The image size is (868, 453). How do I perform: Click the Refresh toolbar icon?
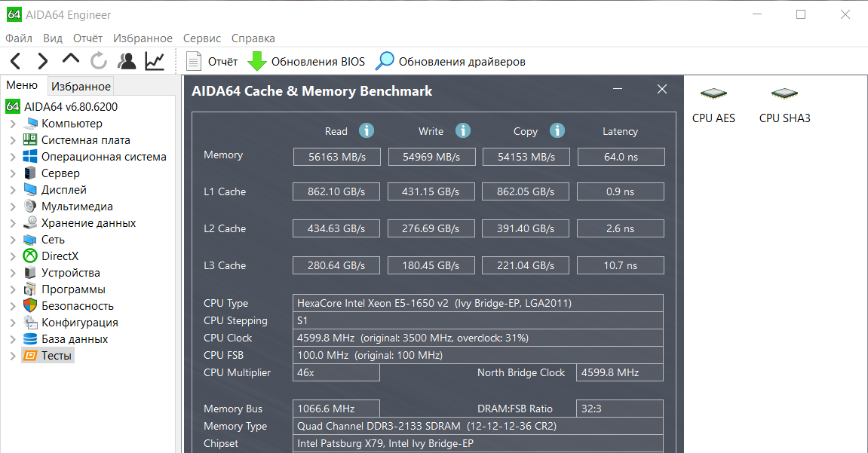pyautogui.click(x=98, y=61)
